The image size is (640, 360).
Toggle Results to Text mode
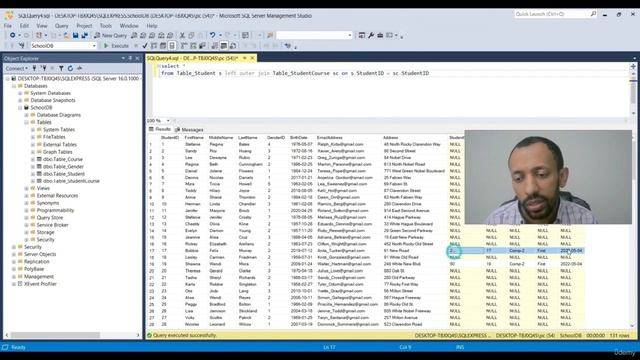(214, 46)
